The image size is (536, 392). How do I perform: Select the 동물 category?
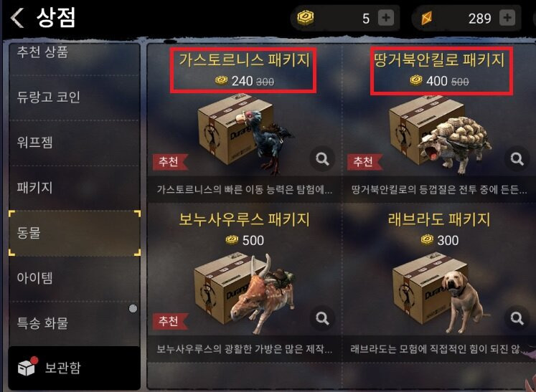pos(74,233)
